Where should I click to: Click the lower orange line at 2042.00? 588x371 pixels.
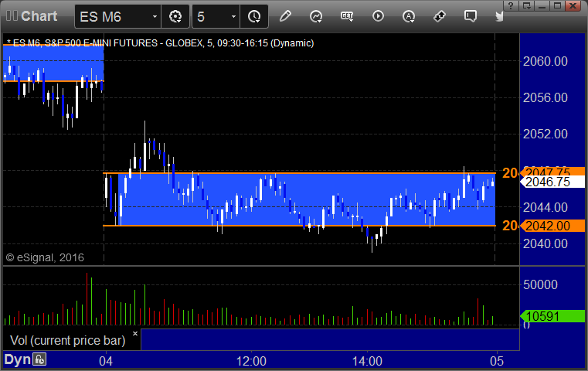pyautogui.click(x=299, y=226)
